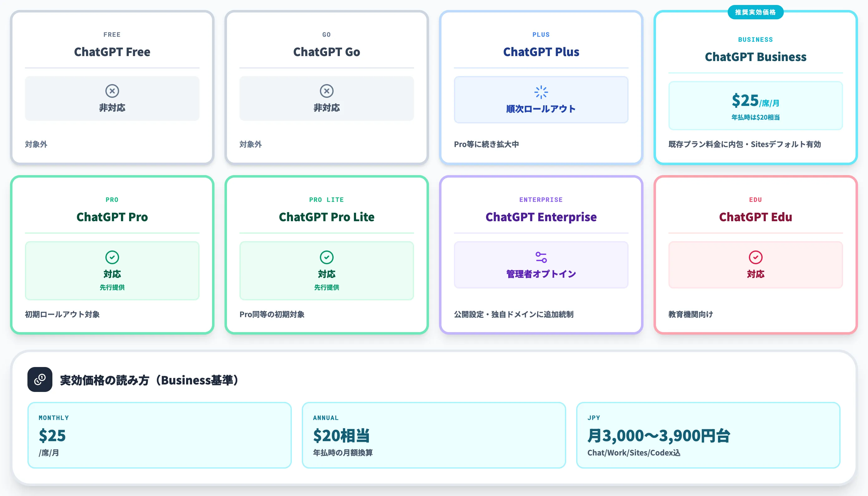Click the JPY label in pricing panel
Viewport: 868px width, 496px height.
(594, 418)
